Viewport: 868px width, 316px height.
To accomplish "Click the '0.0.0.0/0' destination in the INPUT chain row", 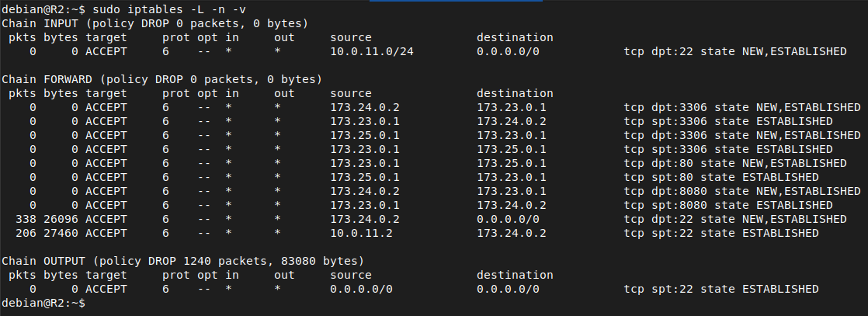I will (509, 51).
